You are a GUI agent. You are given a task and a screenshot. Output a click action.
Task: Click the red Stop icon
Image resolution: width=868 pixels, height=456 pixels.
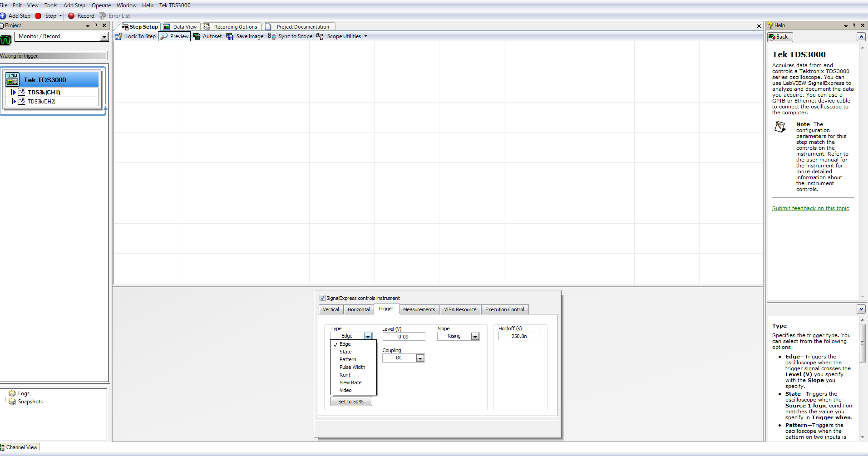(x=38, y=16)
